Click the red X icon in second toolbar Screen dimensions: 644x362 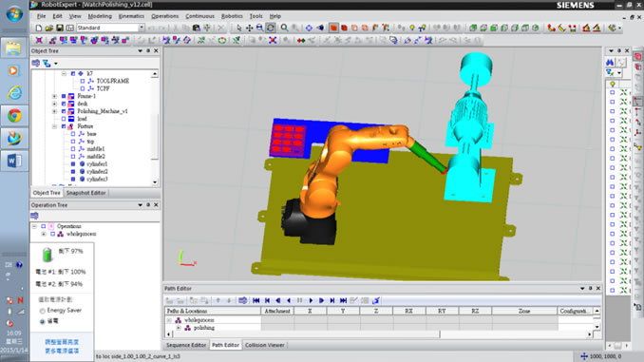click(x=273, y=40)
